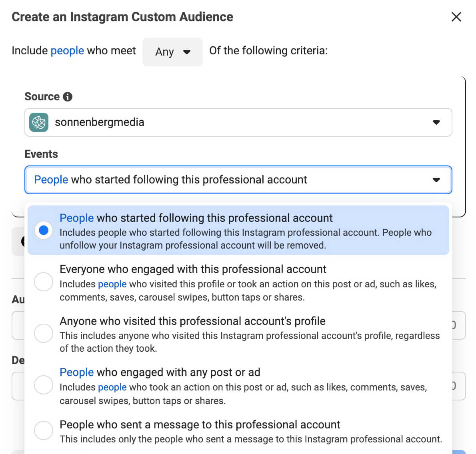Choose the Anyone who visited profile radio
Viewport: 476px width, 454px height.
click(44, 333)
